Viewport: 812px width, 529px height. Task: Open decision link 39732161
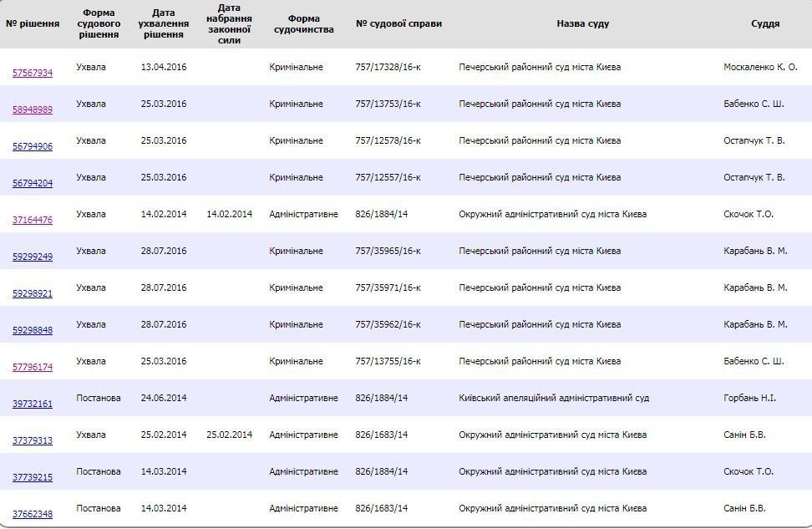pos(33,404)
